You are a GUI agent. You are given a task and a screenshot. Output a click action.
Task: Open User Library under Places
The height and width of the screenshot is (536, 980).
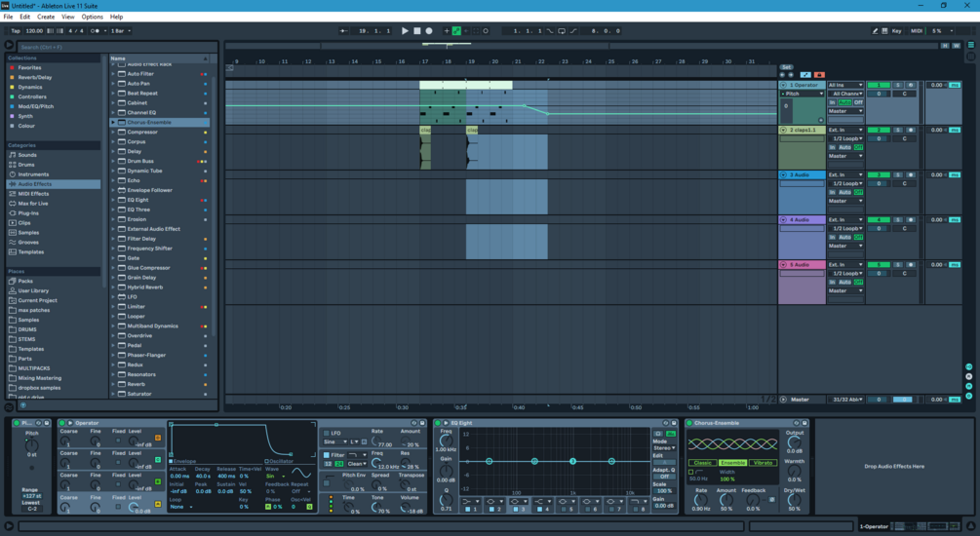click(x=33, y=290)
